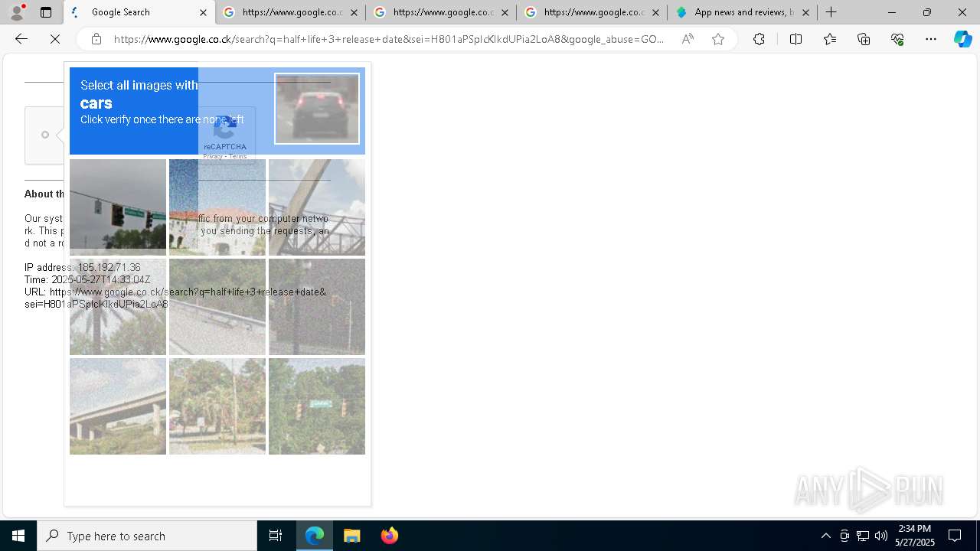This screenshot has width=980, height=551.
Task: Click the reCAPTCHA logo badge
Action: coord(225,129)
